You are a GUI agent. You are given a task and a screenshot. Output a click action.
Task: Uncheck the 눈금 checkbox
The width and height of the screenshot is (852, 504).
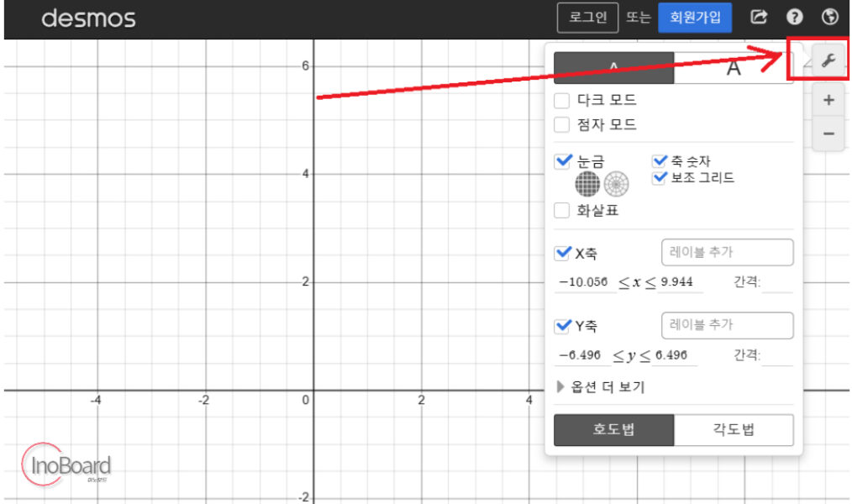click(x=562, y=160)
